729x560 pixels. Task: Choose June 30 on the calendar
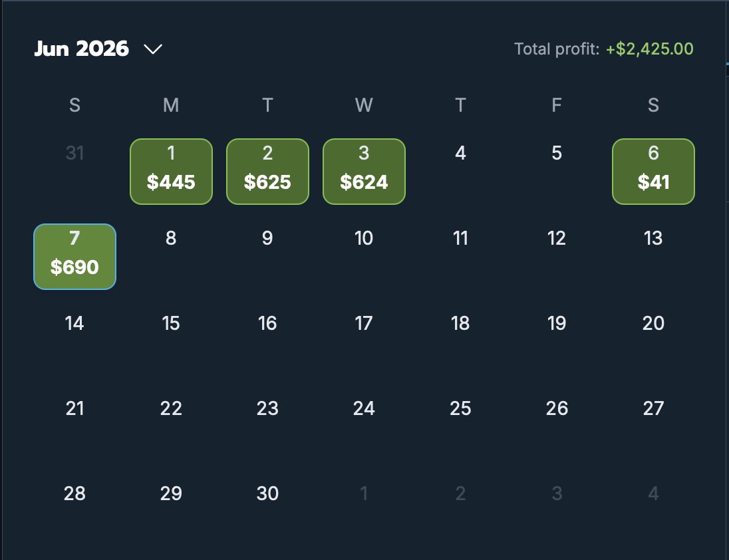point(267,493)
